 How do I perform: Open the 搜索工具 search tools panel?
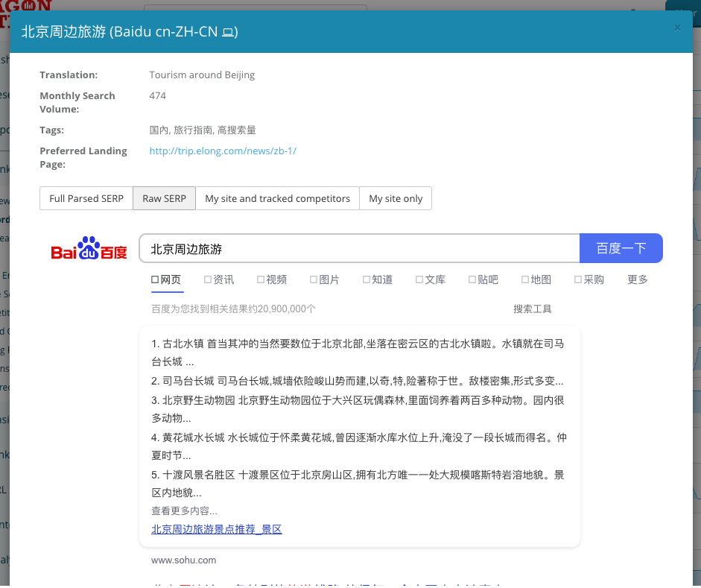click(532, 308)
